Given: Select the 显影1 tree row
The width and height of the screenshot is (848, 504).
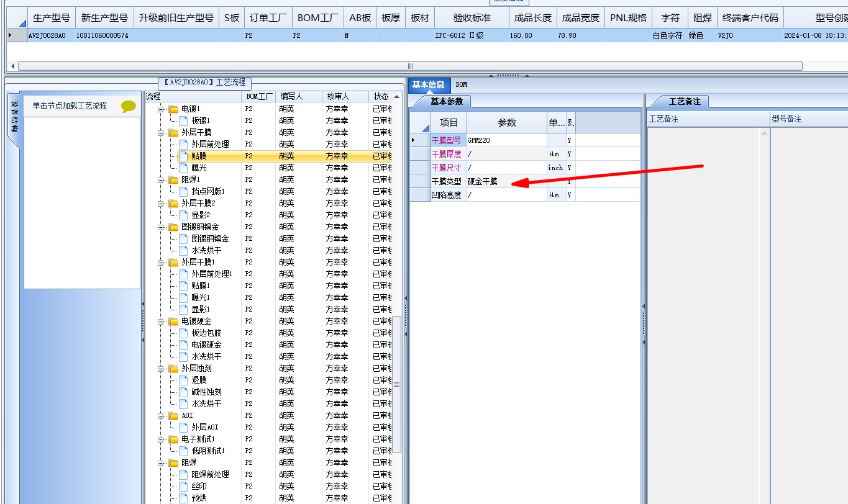Looking at the screenshot, I should [x=201, y=309].
